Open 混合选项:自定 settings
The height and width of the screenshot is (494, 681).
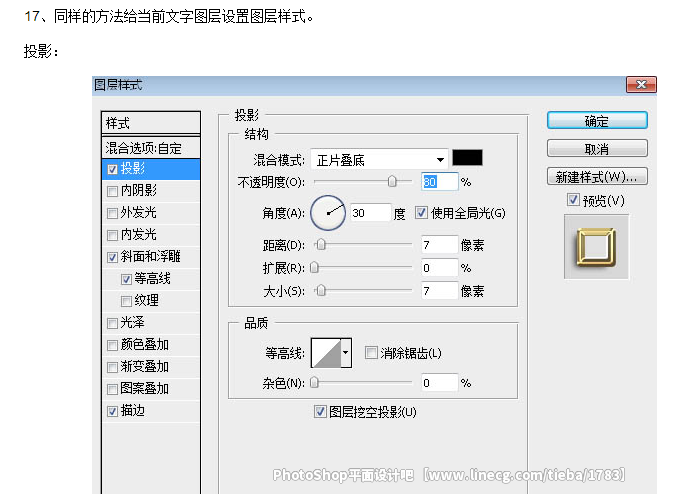pos(144,147)
